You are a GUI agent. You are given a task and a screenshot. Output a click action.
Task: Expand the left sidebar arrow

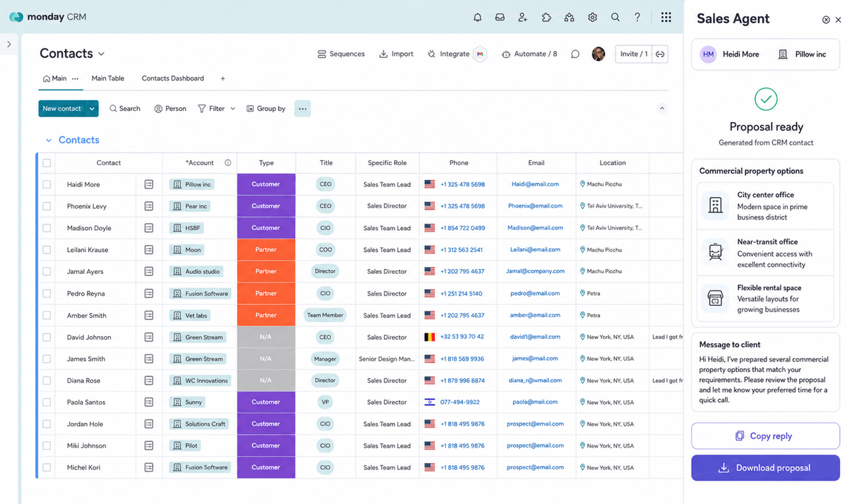click(x=8, y=44)
